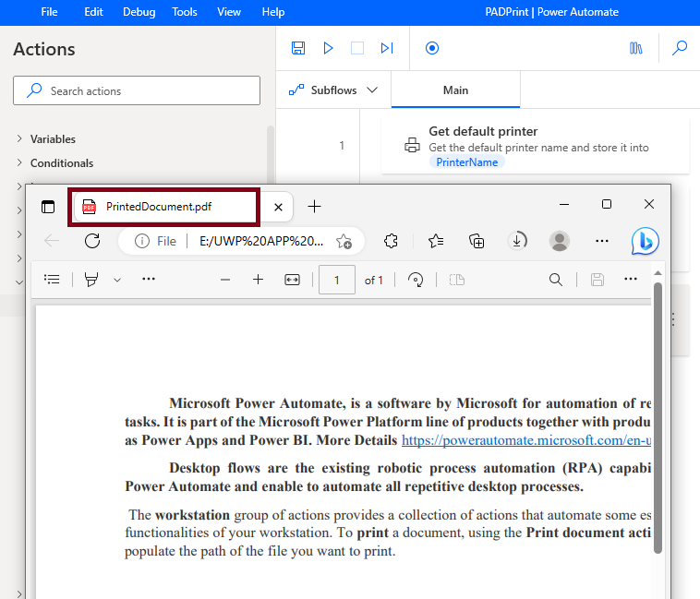Open the View menu
700x599 pixels.
pos(229,12)
